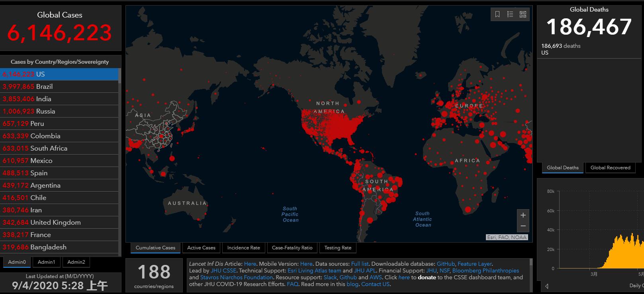
Task: Switch the list to the Admin1 level
Action: (x=46, y=262)
